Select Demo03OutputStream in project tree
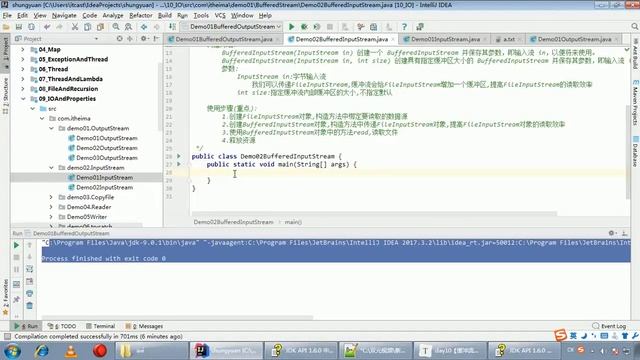640x360 pixels. tap(107, 158)
